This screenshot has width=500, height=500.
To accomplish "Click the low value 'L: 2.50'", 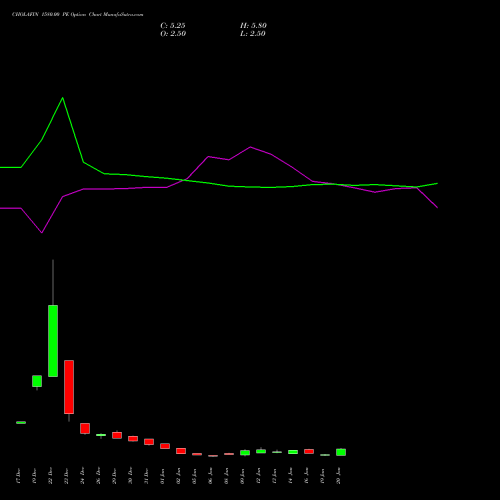I will coord(253,34).
